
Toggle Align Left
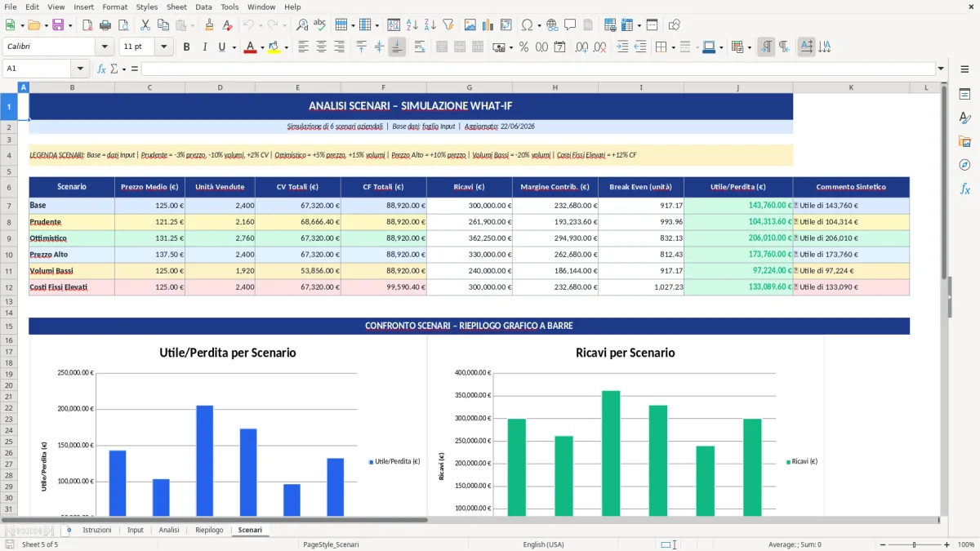coord(304,47)
